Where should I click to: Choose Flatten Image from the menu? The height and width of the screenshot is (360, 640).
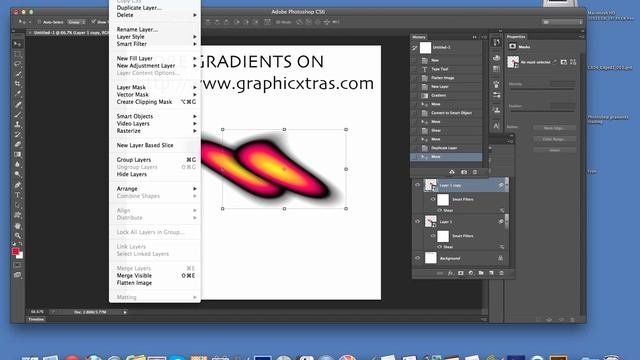[x=155, y=283]
